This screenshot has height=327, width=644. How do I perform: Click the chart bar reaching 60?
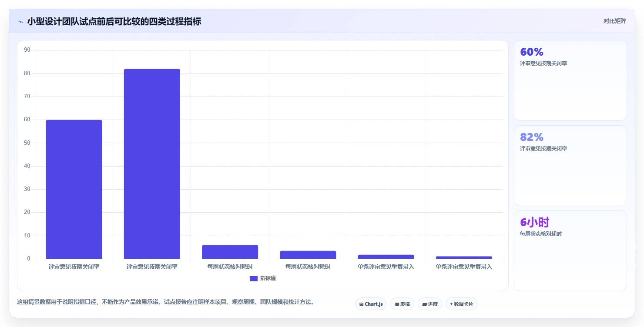click(x=74, y=189)
